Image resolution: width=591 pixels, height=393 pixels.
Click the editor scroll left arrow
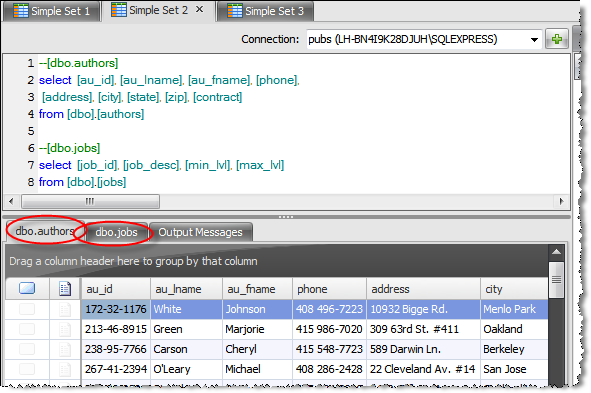(x=11, y=201)
